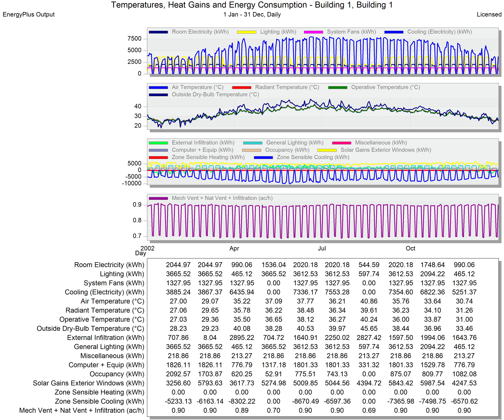Viewport: 504px width, 420px height.
Task: Click the green Operative Temperature legend swatch
Action: tap(338, 87)
